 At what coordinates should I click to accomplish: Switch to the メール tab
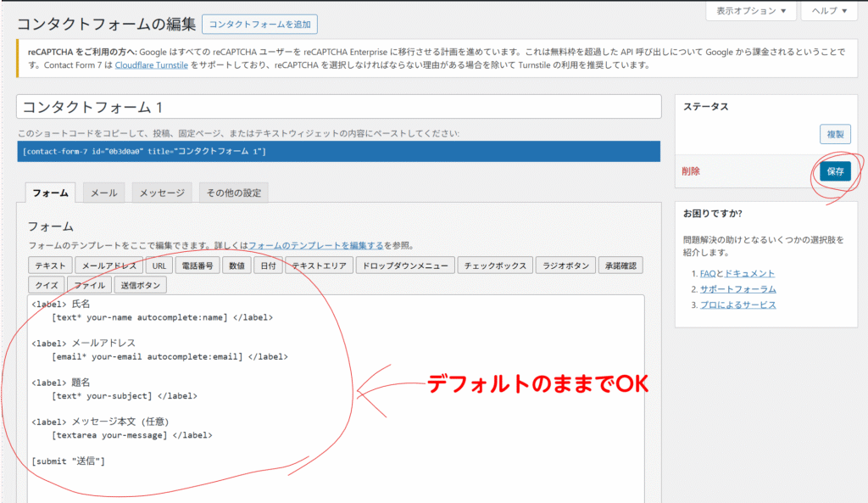tap(104, 193)
